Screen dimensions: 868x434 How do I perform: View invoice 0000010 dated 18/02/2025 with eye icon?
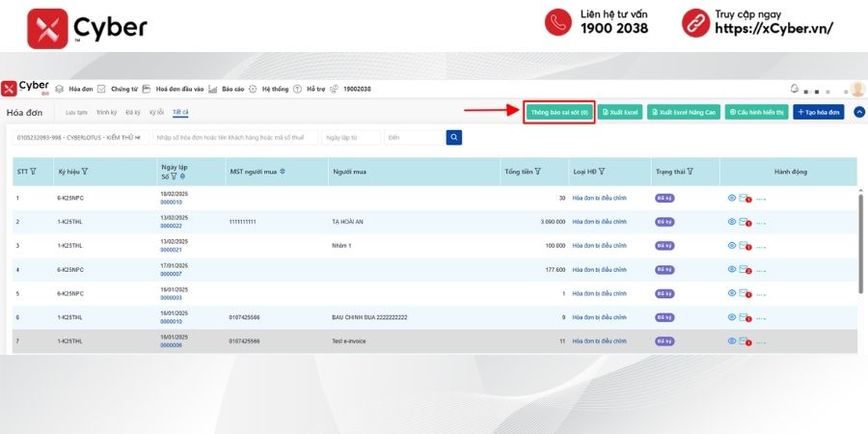[731, 198]
